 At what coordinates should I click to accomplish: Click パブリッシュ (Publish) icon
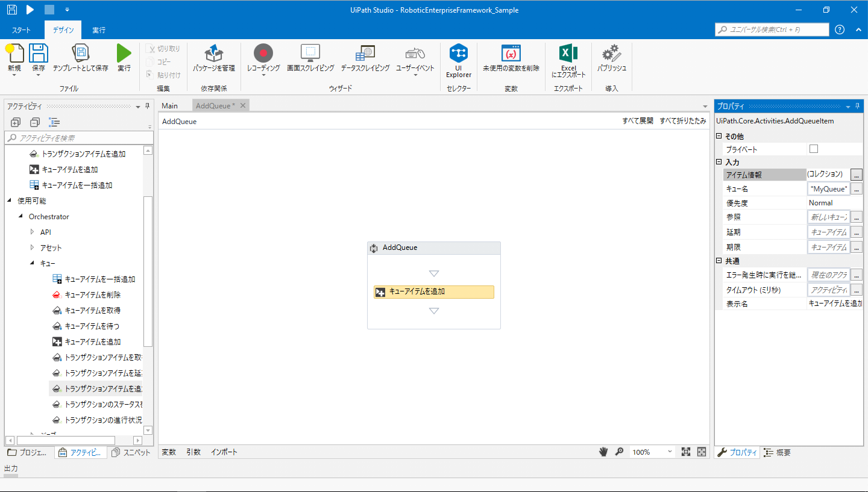[612, 53]
